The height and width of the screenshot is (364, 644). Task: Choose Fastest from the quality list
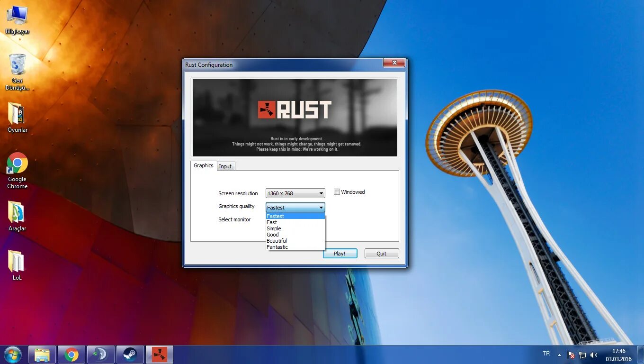[295, 216]
